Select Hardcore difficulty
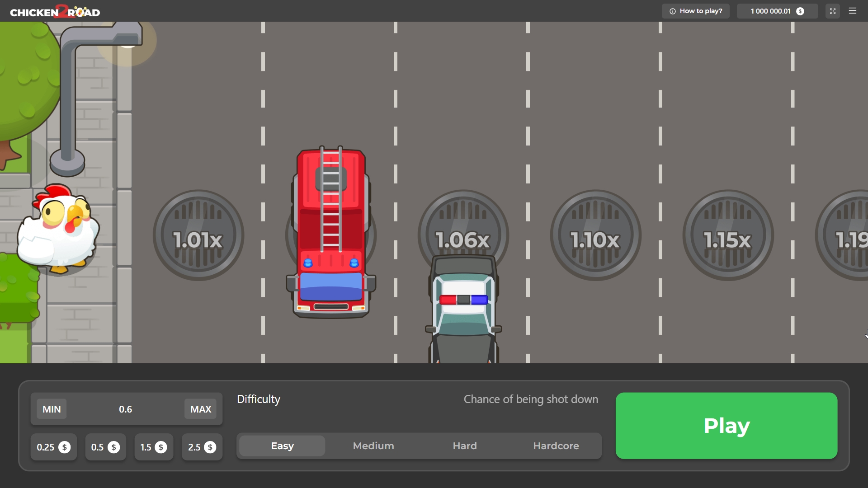The height and width of the screenshot is (488, 868). click(x=556, y=446)
